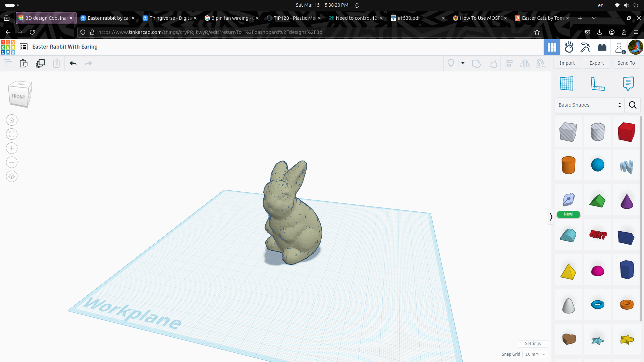The height and width of the screenshot is (362, 644).
Task: Click the Export button
Action: (596, 63)
